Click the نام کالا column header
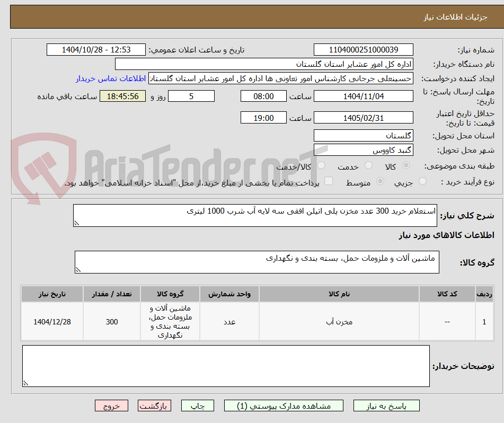 click(x=339, y=294)
